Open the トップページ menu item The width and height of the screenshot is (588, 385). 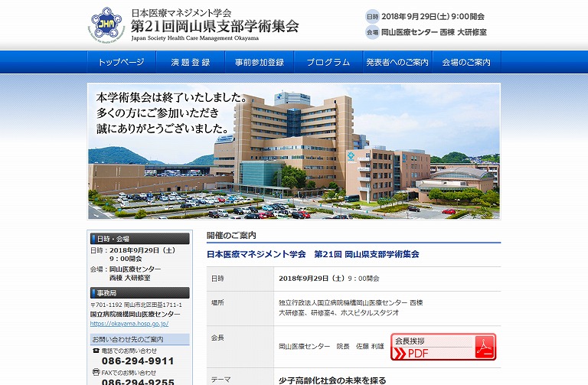[121, 62]
